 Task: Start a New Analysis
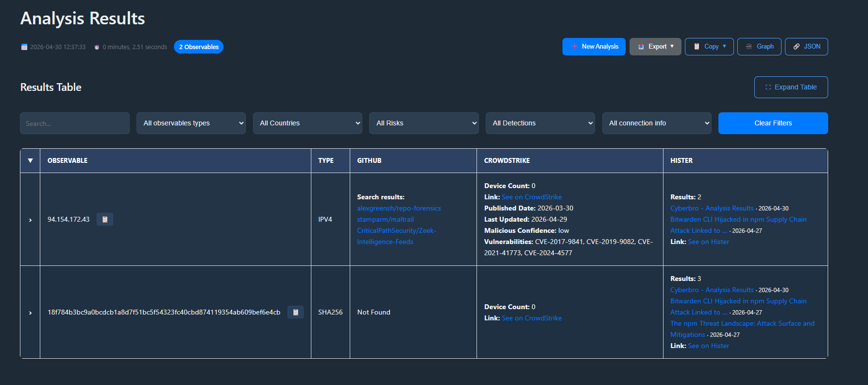point(594,47)
